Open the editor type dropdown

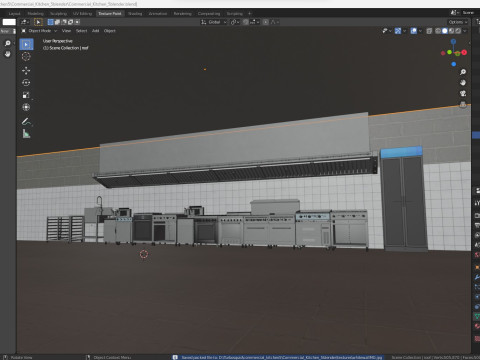click(24, 22)
